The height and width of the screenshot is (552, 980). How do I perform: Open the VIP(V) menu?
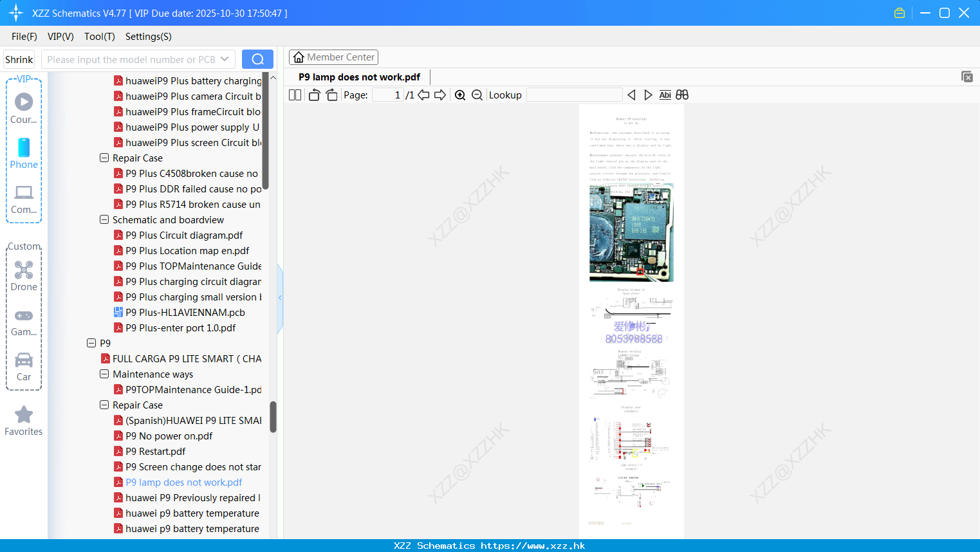coord(60,37)
